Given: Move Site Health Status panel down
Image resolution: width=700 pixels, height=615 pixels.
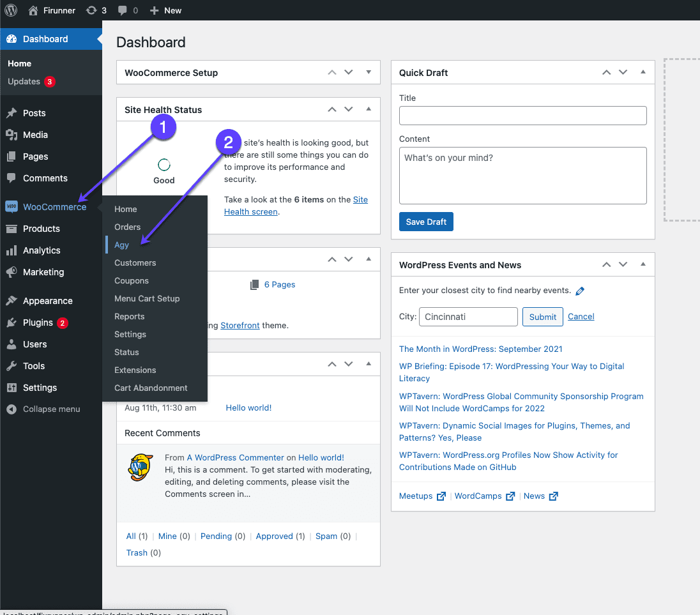Looking at the screenshot, I should pos(349,109).
